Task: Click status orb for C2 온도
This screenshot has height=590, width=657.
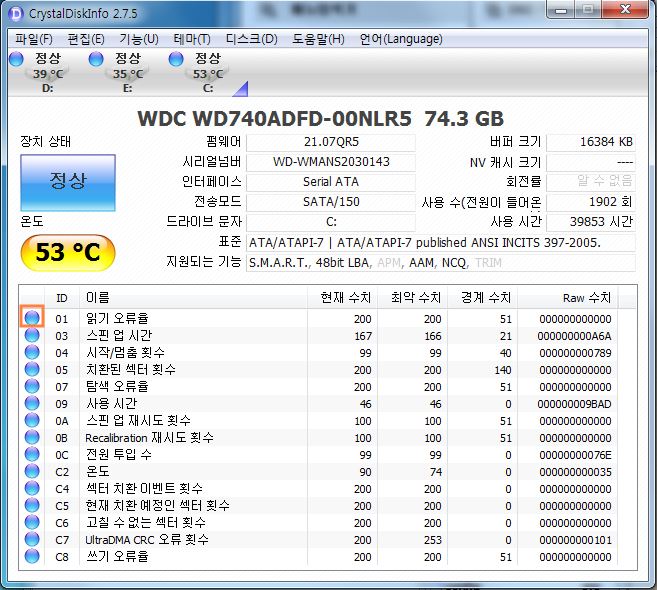Action: pyautogui.click(x=32, y=471)
